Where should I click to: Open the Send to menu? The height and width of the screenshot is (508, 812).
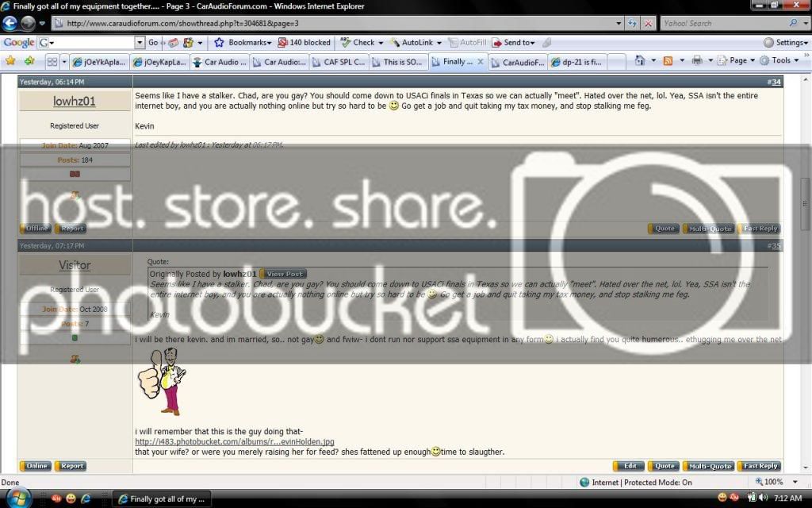513,43
